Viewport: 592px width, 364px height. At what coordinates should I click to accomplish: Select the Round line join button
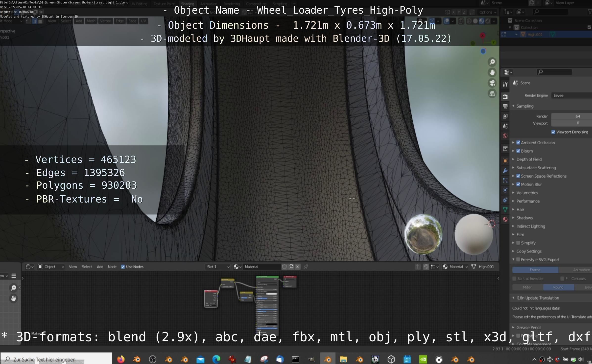558,287
